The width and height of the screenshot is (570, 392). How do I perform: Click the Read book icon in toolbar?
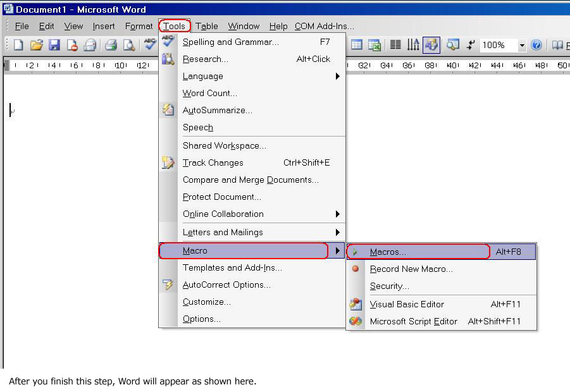[x=557, y=45]
